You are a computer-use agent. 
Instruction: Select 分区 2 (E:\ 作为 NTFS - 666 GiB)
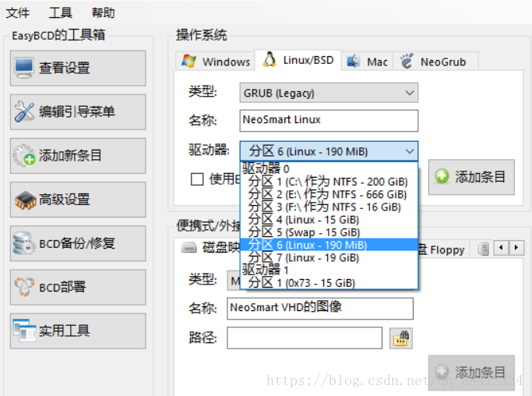click(329, 194)
